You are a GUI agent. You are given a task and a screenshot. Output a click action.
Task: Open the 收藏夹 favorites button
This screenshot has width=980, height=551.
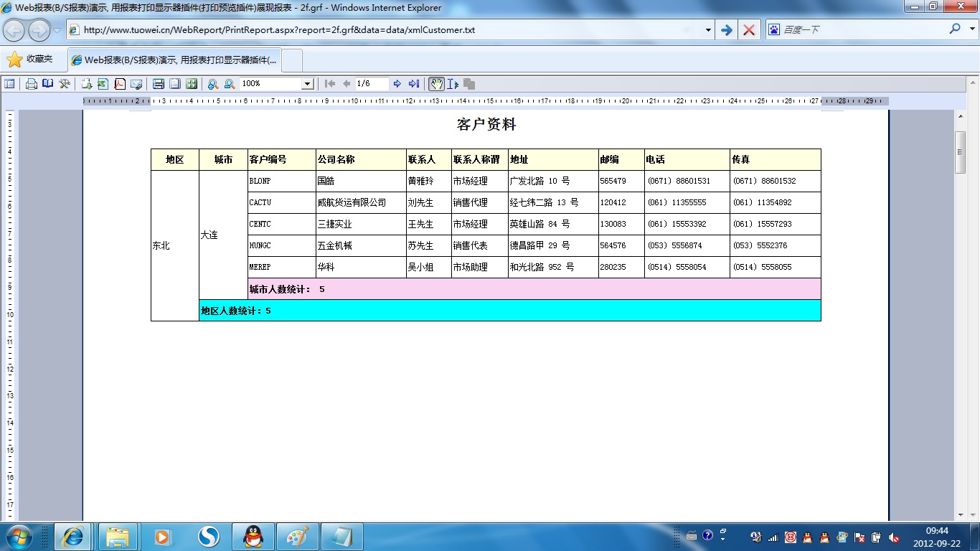tap(30, 60)
